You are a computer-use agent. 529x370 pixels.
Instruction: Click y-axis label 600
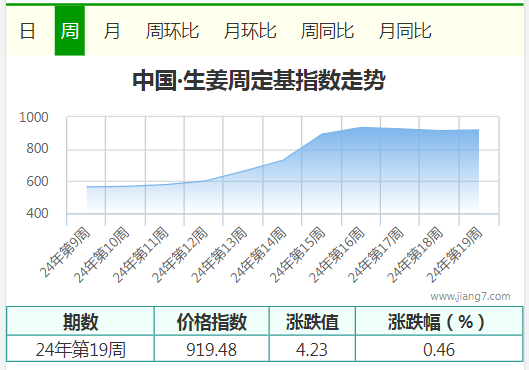37,181
